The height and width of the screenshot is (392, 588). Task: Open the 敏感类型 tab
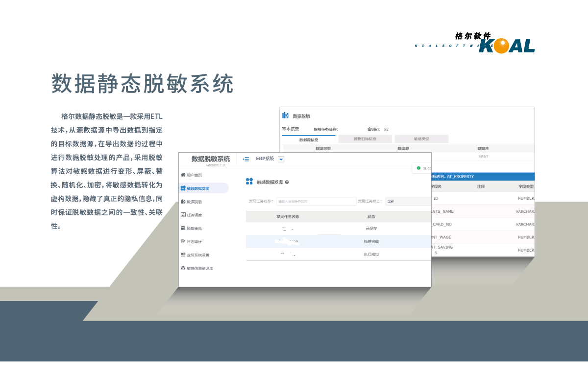pos(421,139)
